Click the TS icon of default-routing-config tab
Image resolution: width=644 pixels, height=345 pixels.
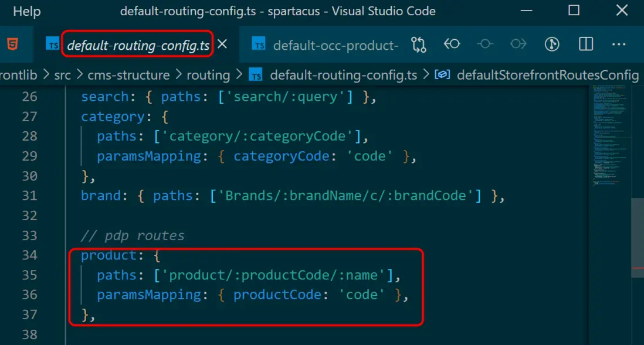53,45
